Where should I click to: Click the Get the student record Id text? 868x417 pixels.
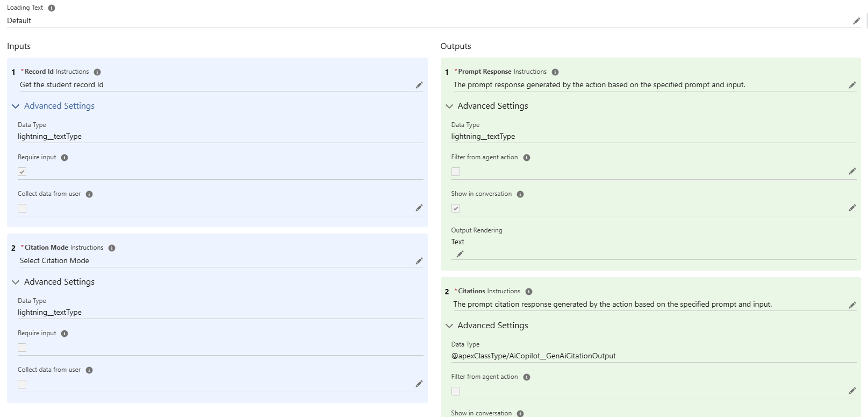(62, 85)
